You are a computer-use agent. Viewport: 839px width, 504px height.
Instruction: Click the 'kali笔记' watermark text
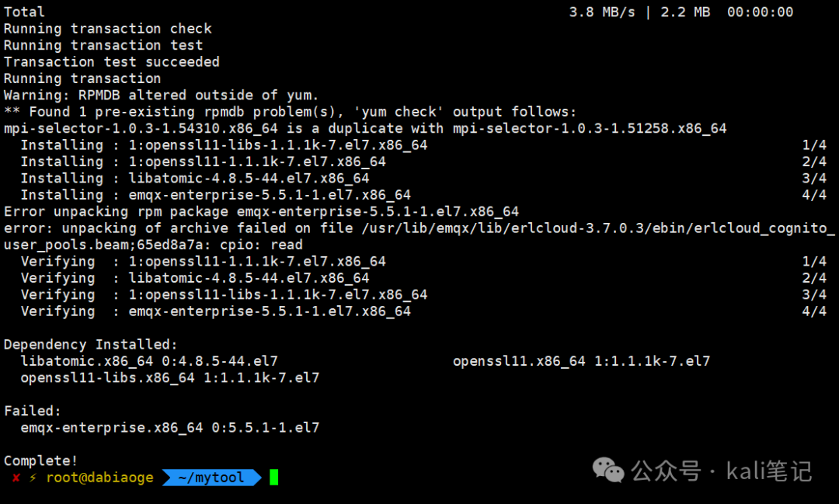point(769,471)
